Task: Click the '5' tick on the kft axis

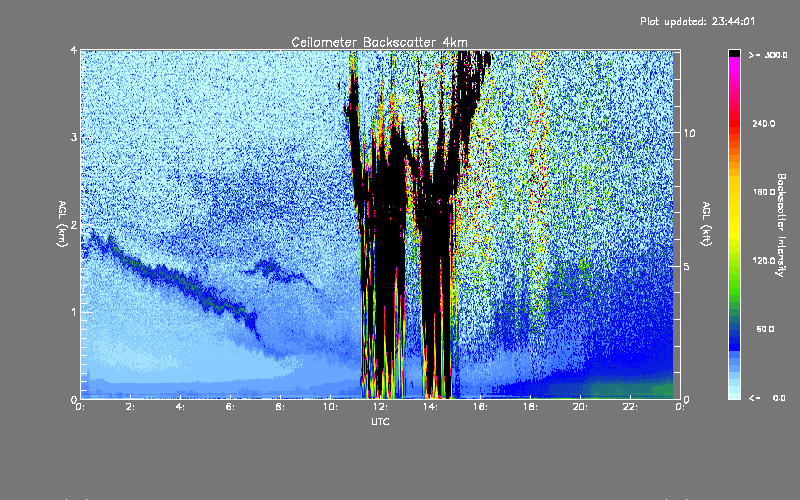Action: [686, 266]
